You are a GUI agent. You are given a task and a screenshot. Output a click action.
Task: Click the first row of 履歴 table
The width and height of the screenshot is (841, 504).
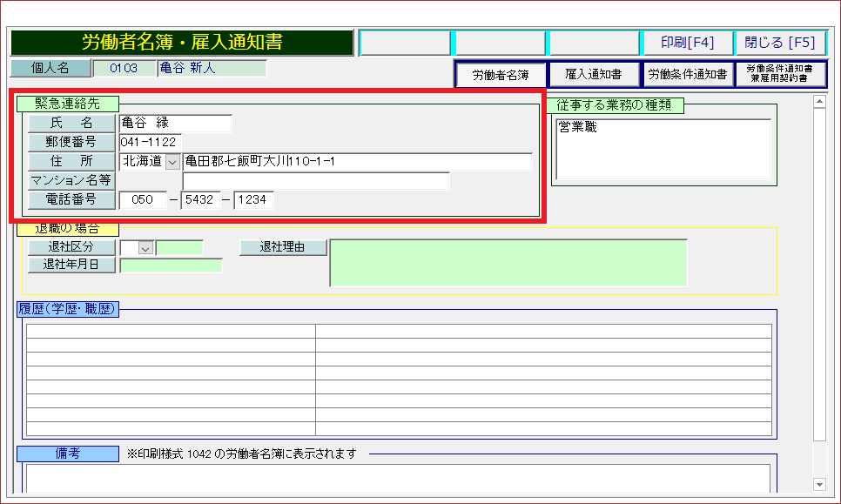399,331
